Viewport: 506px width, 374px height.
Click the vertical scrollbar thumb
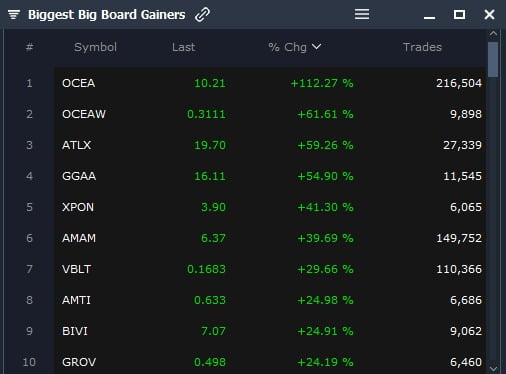coord(493,60)
